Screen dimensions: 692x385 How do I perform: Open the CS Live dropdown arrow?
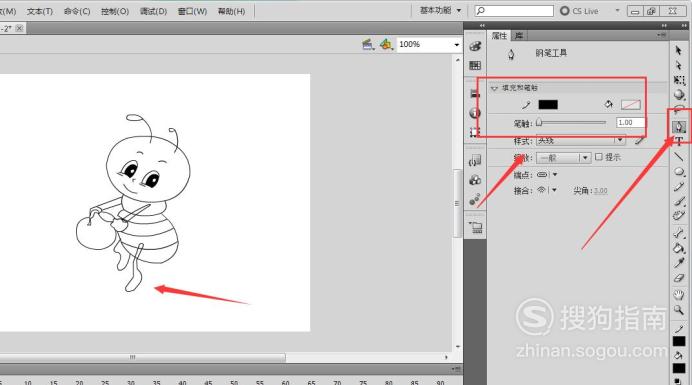617,11
